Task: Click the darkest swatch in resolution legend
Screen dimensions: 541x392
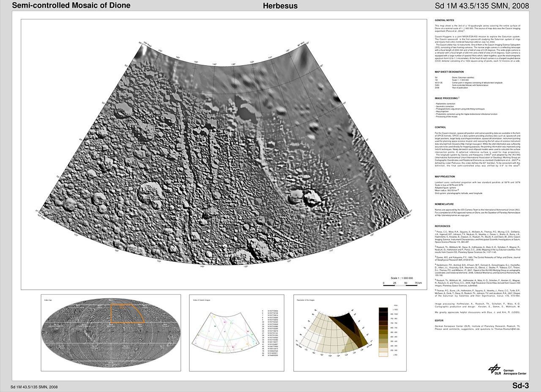Action: coord(383,310)
